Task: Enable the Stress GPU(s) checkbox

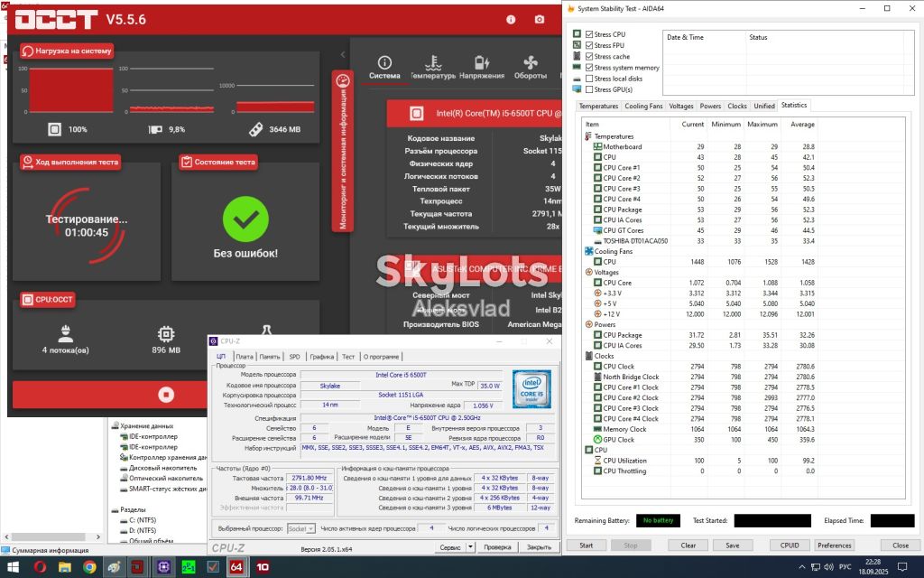Action: (588, 89)
